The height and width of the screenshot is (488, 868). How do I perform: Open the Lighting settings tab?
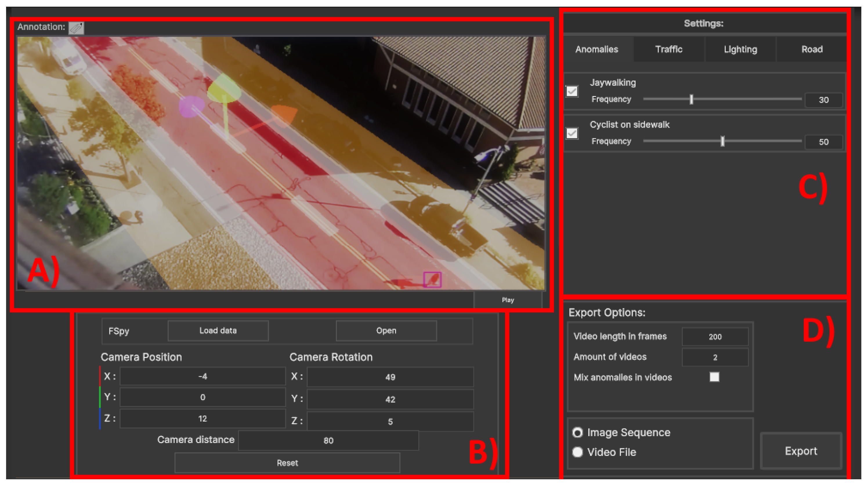tap(740, 50)
